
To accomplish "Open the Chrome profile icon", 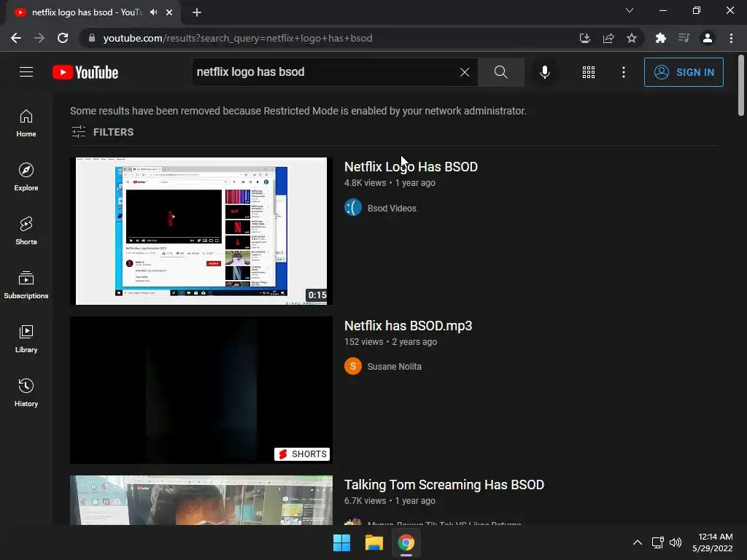I will (x=708, y=38).
